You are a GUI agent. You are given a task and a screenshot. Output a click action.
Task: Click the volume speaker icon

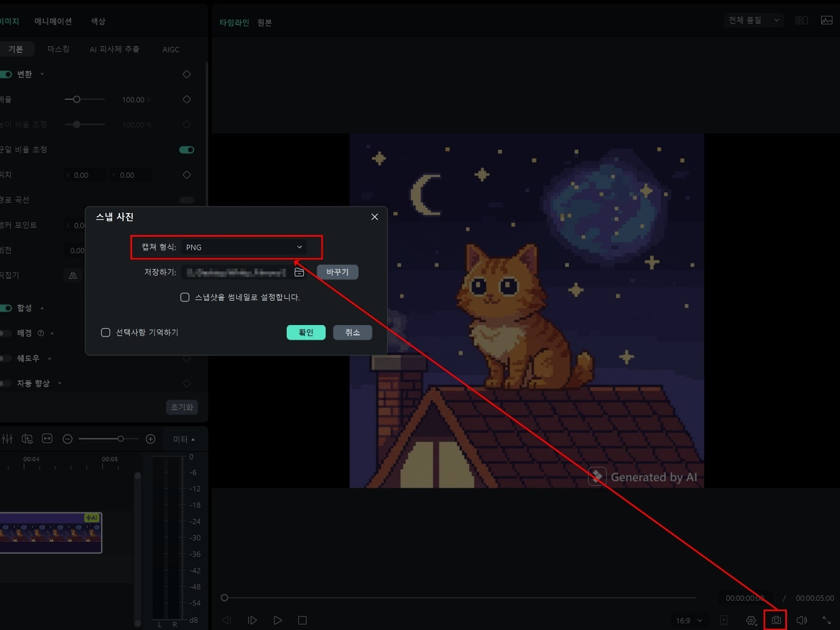[x=802, y=620]
